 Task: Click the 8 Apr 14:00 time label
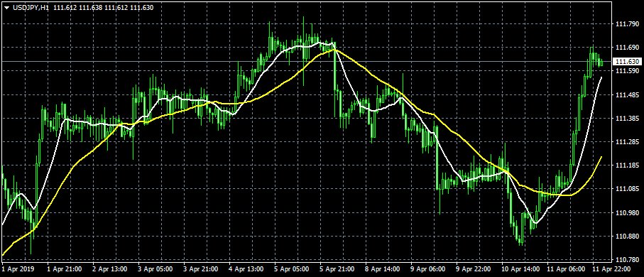[382, 269]
